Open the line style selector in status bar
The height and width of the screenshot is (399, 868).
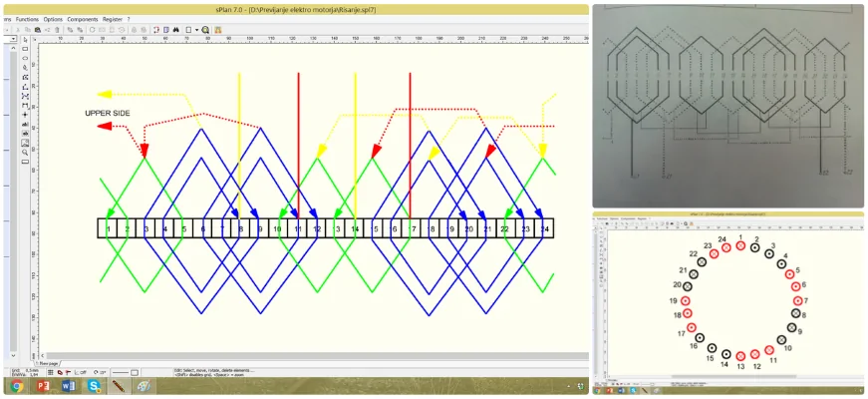tap(126, 371)
